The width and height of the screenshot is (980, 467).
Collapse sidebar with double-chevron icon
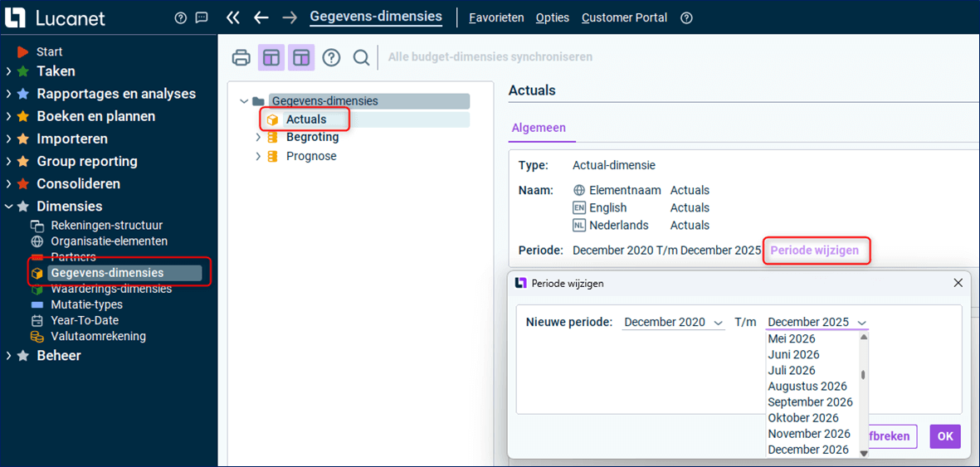coord(232,18)
